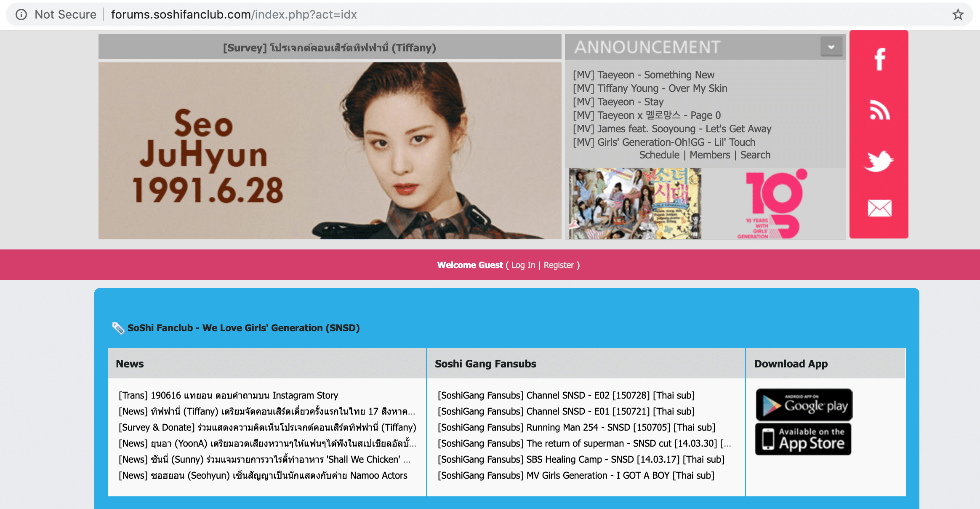Viewport: 980px width, 509px height.
Task: Open MV Girls Generation - I GOT A BOY fansub
Action: point(576,475)
